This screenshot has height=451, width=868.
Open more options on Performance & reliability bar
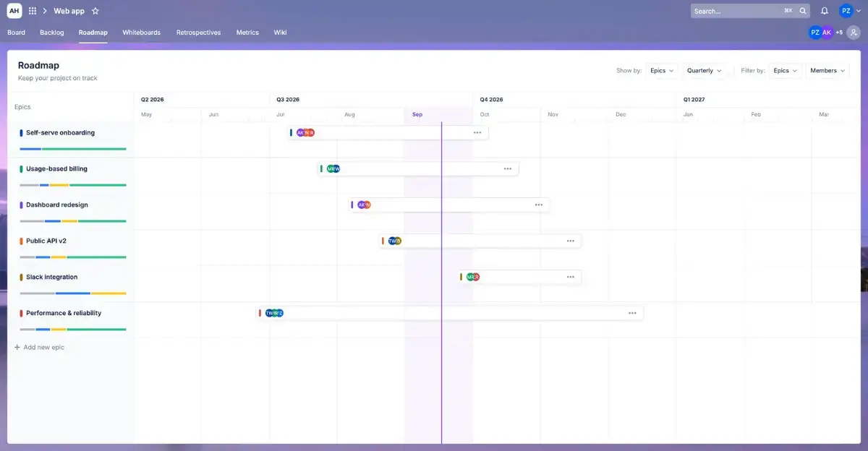point(633,313)
